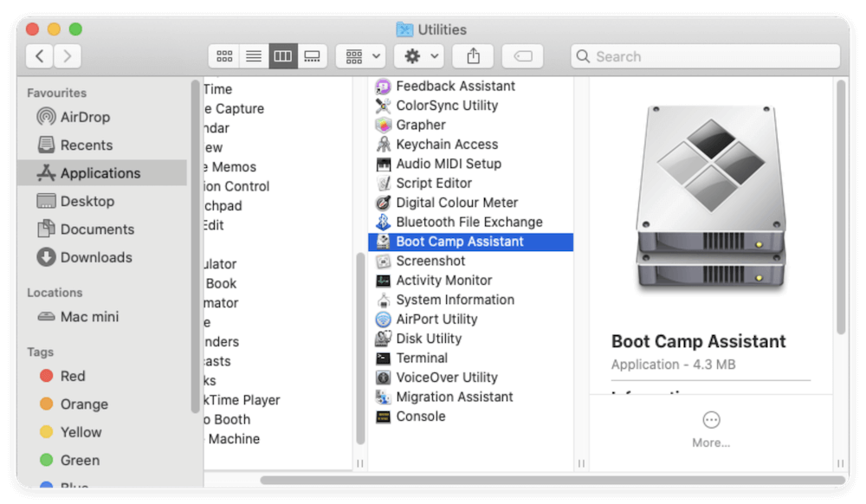
Task: Click the Share button in the toolbar
Action: [x=472, y=55]
